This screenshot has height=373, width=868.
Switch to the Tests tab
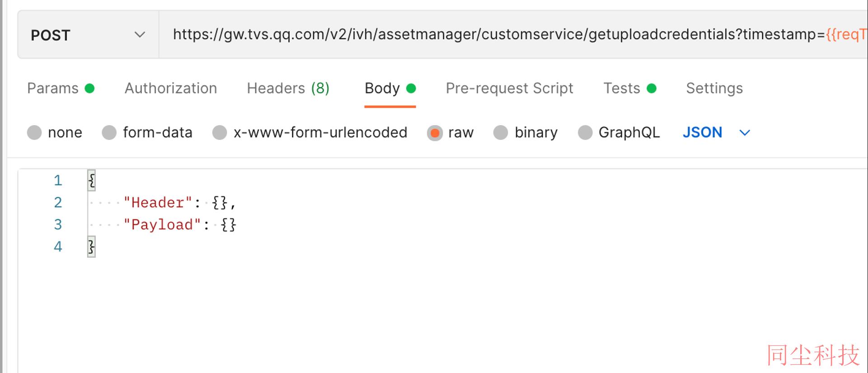pos(630,88)
